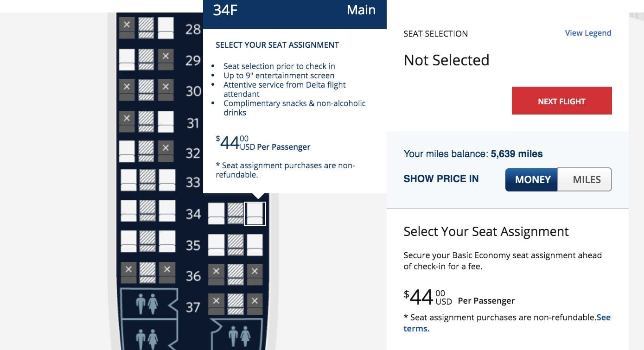Select open seat 32A
The height and width of the screenshot is (350, 644).
click(x=127, y=150)
